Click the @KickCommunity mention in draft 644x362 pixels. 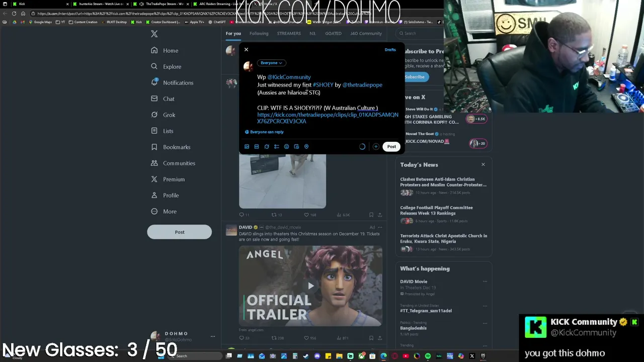[x=289, y=77]
